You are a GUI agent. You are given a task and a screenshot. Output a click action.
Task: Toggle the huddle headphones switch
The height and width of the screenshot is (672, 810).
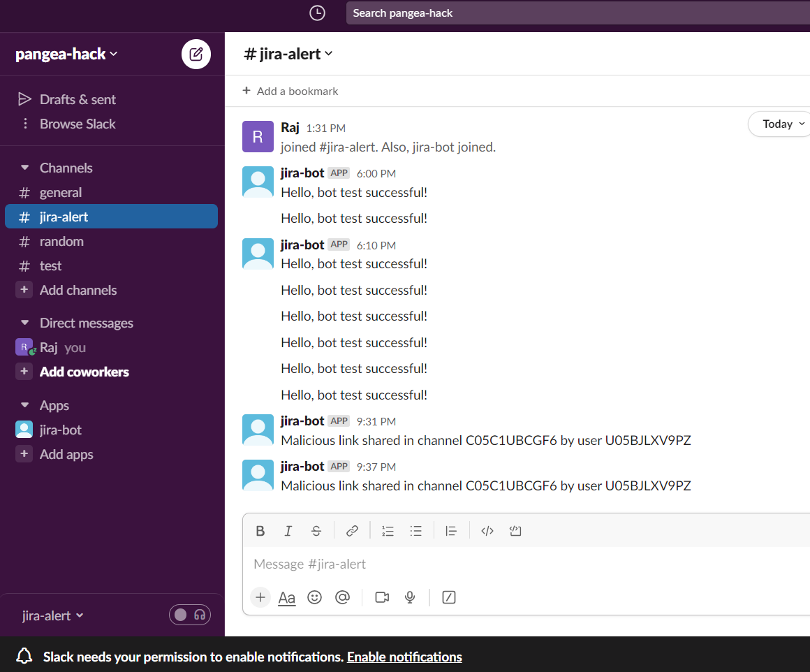190,615
